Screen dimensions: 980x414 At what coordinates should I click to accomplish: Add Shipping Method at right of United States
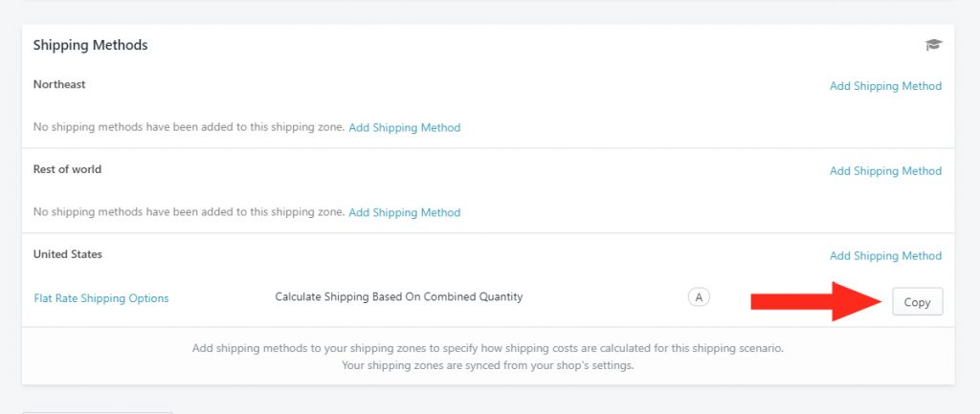coord(885,256)
